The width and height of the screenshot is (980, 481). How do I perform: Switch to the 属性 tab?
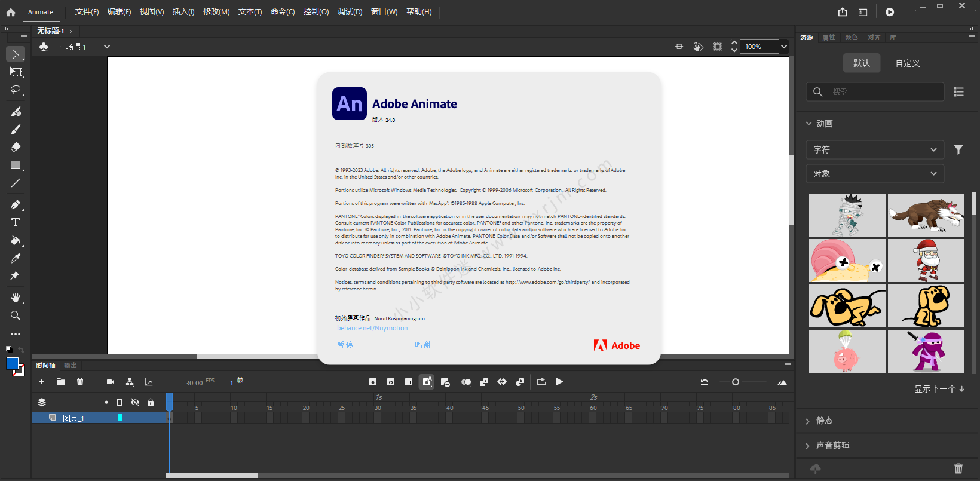pyautogui.click(x=829, y=37)
